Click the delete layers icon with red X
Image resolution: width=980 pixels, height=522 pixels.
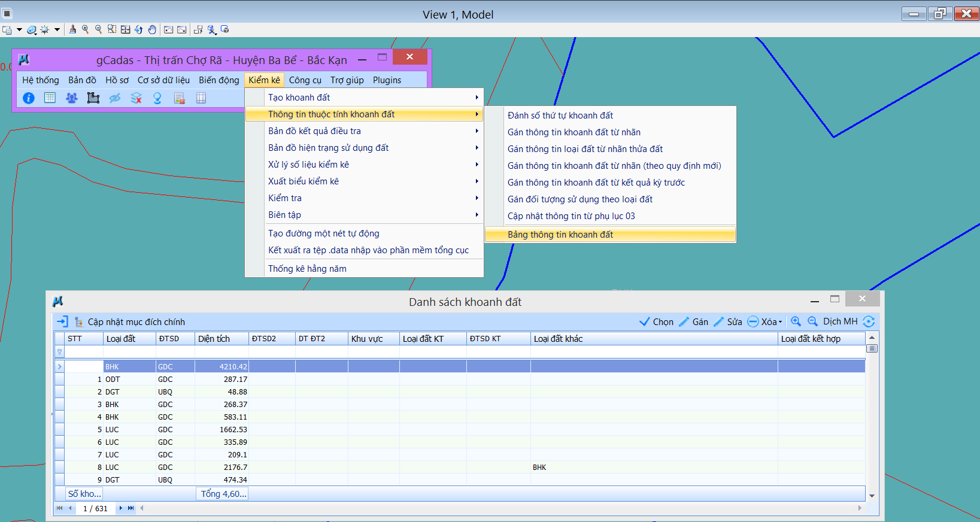136,98
